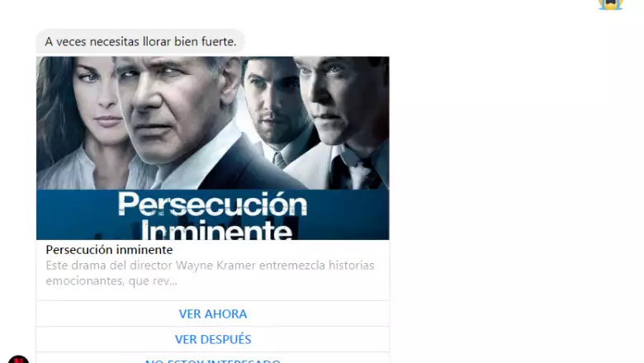Click the Inminente word on the poster banner
The width and height of the screenshot is (644, 363).
[x=216, y=230]
